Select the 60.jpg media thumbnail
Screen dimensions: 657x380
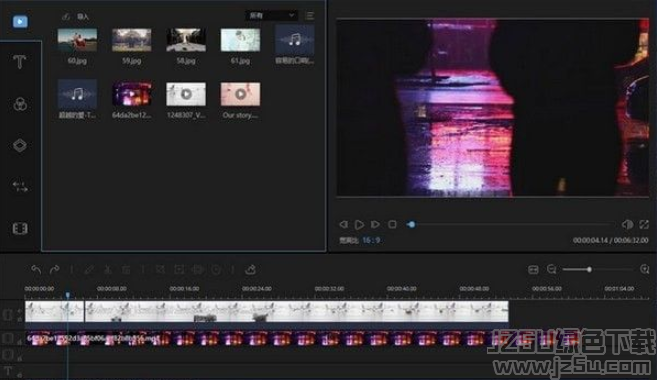point(77,40)
